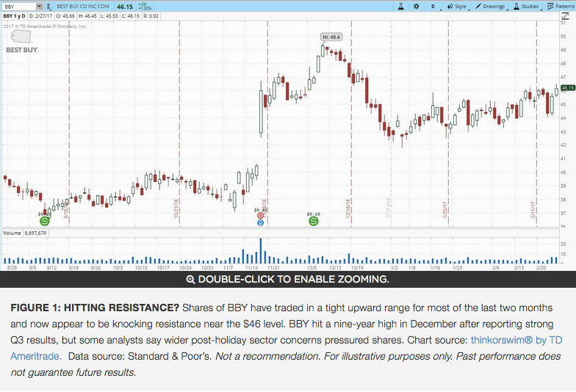Viewport: 576px width, 392px height.
Task: Click the volume value 6,697,679
Action: pos(35,233)
